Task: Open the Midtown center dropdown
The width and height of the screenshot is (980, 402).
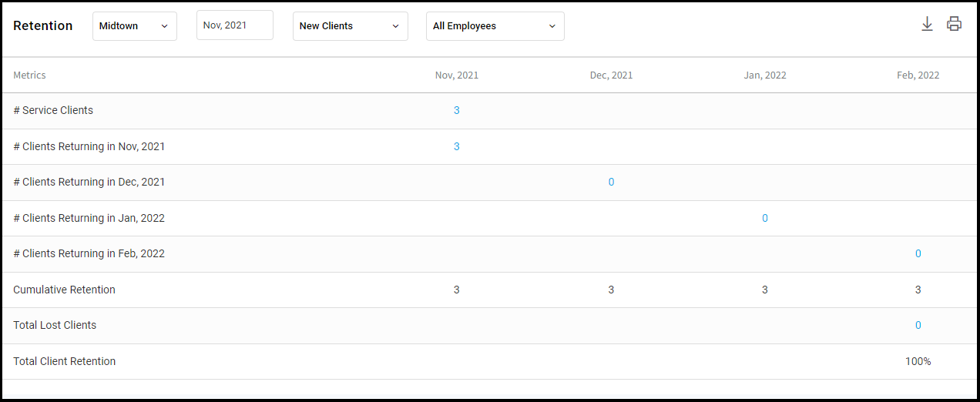Action: pos(135,26)
